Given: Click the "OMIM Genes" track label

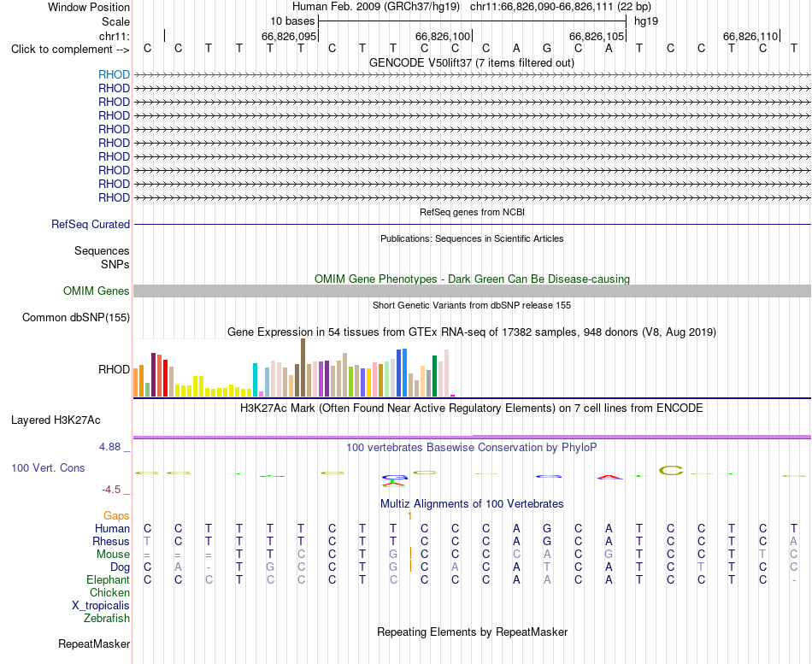Looking at the screenshot, I should tap(96, 291).
